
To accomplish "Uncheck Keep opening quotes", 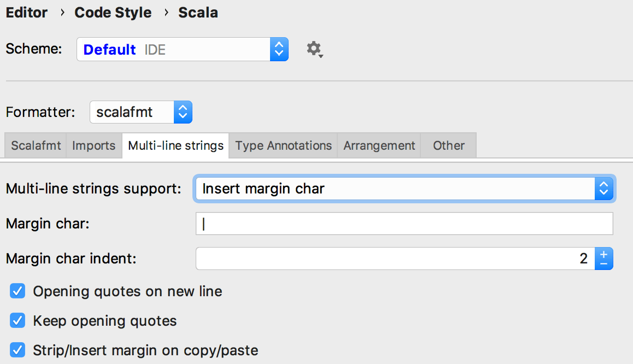I will coord(17,321).
